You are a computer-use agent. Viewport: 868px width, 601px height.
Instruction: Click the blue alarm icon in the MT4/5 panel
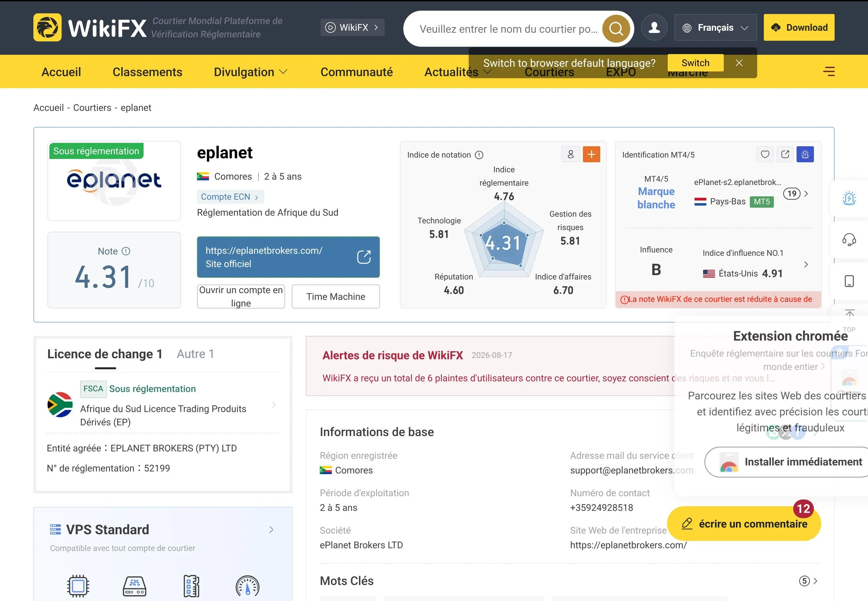805,154
